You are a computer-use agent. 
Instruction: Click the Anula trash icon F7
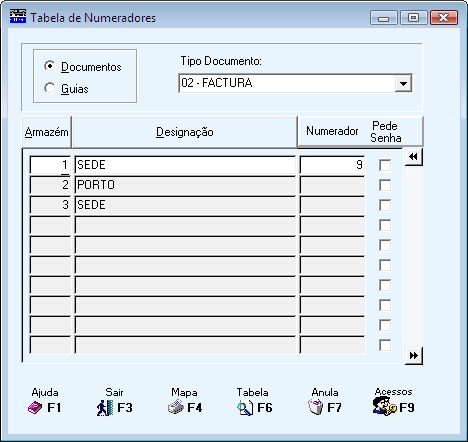(315, 408)
